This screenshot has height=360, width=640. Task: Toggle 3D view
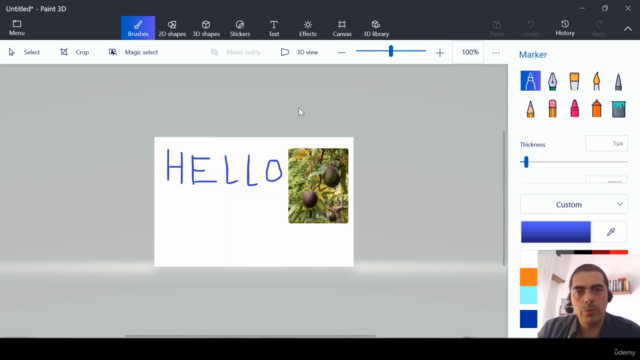[300, 52]
